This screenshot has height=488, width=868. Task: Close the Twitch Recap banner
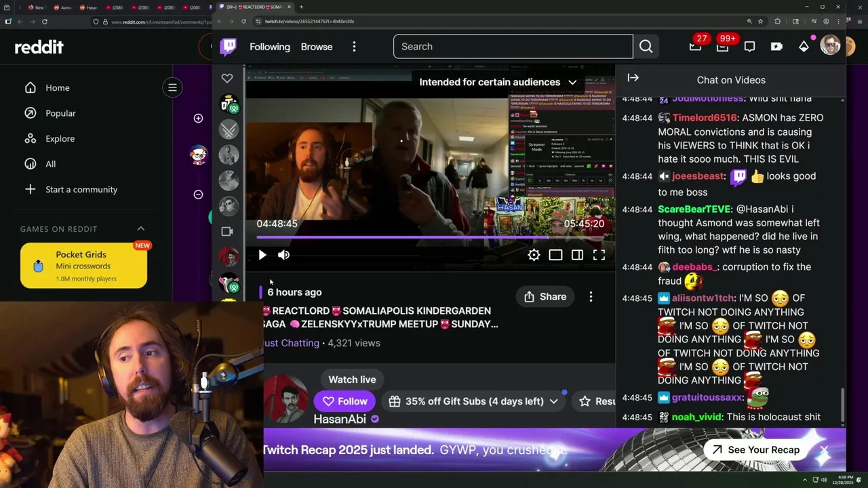pos(824,450)
